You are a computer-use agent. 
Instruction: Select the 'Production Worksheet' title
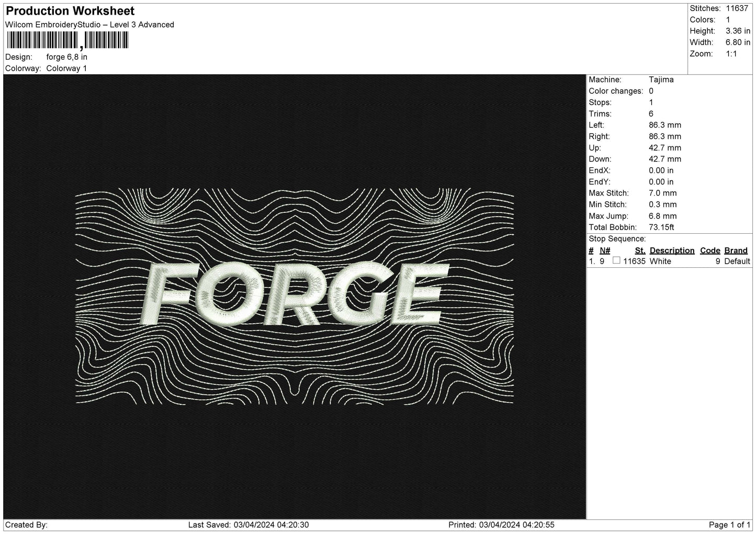[x=70, y=11]
